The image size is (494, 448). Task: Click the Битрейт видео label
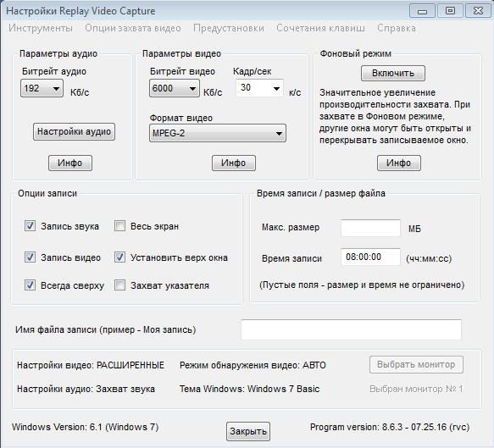click(182, 71)
